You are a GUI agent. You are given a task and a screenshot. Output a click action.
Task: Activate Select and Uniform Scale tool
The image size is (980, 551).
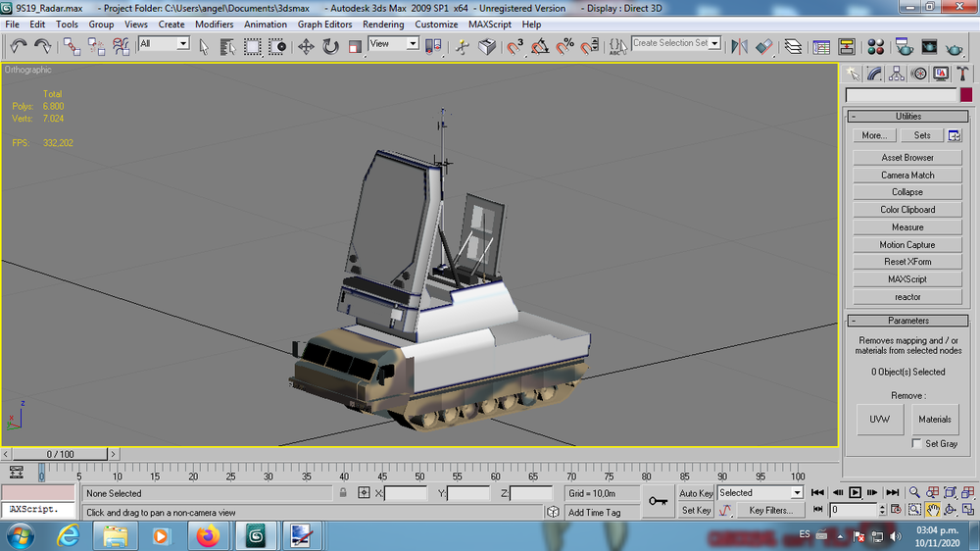[x=355, y=47]
